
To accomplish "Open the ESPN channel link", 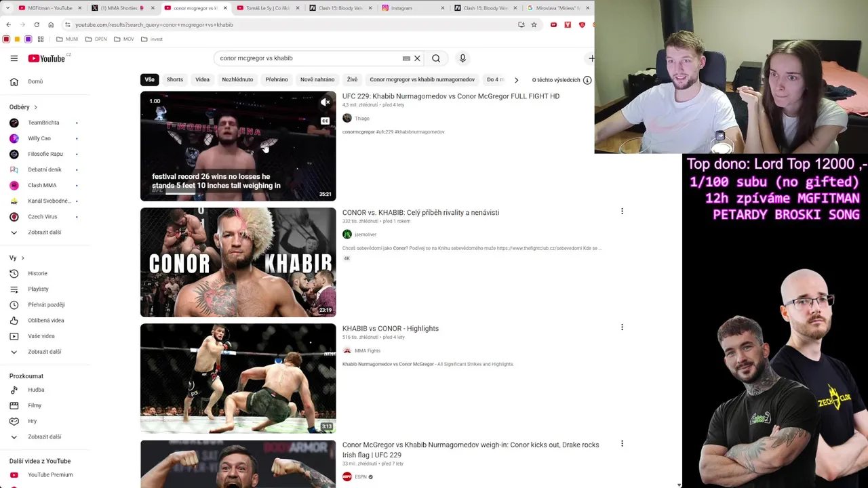I will pyautogui.click(x=361, y=476).
